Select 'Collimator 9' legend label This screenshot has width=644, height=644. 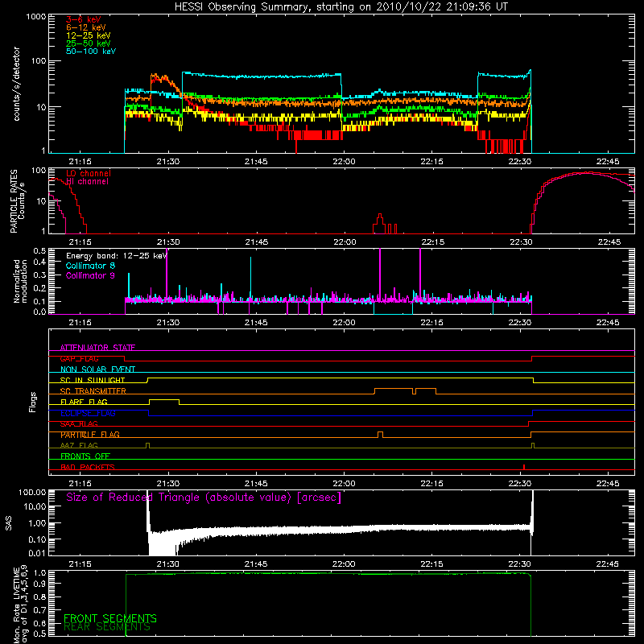click(x=90, y=275)
